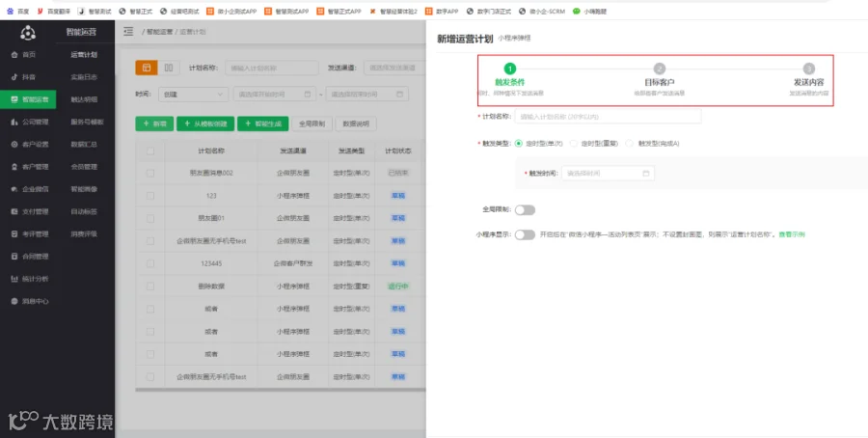Click the 客户设置 gear icon in the sidebar
Screen dimensions: 868x438
[14, 144]
